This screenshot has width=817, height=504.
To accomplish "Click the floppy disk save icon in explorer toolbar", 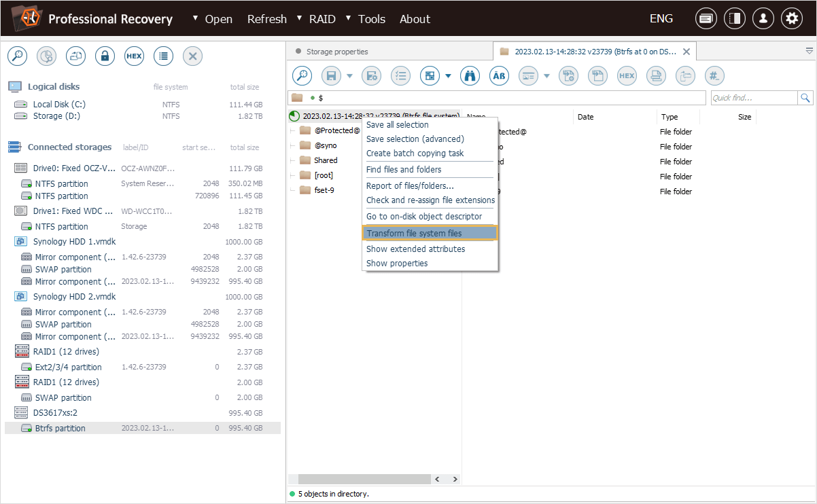I will pyautogui.click(x=331, y=76).
